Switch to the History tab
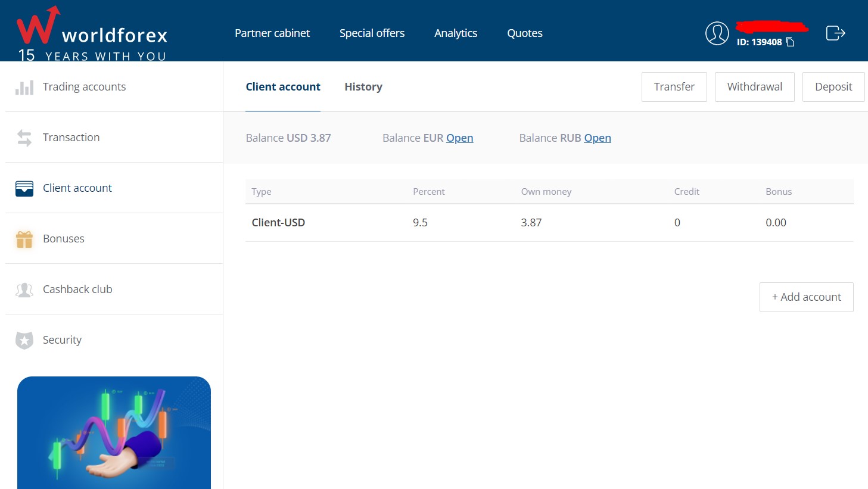 tap(363, 86)
